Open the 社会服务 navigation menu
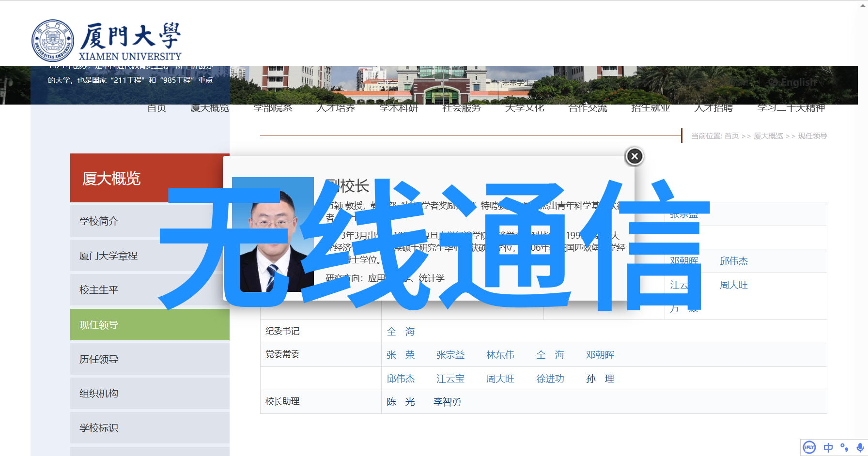The width and height of the screenshot is (868, 456). 462,108
